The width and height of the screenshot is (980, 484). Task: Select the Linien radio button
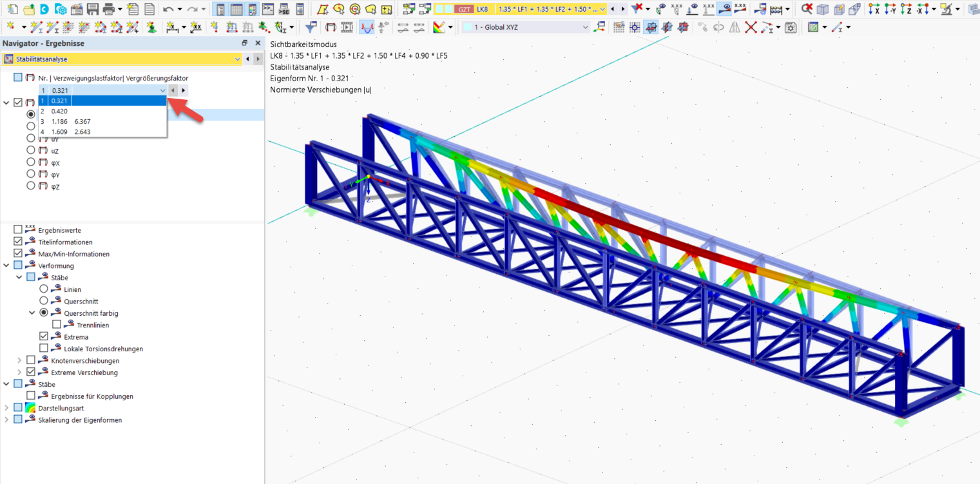coord(44,289)
